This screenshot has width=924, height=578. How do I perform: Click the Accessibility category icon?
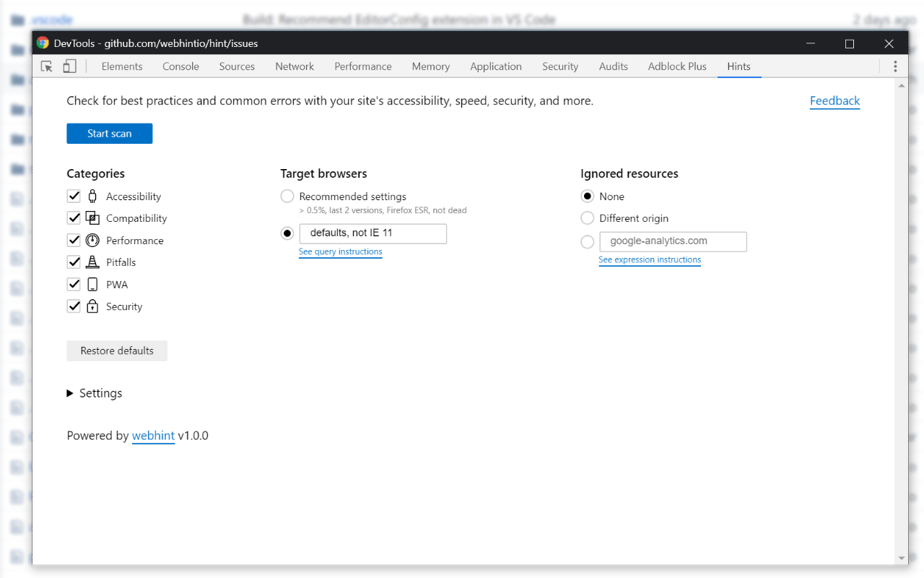(x=92, y=195)
